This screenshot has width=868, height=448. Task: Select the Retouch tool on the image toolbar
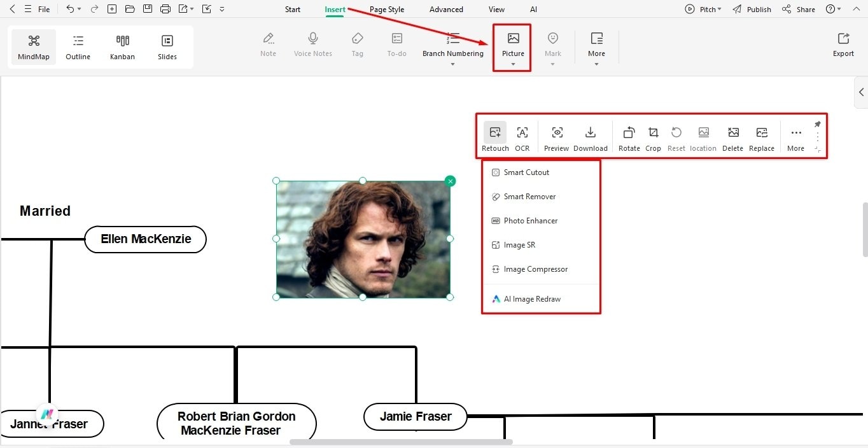pyautogui.click(x=494, y=137)
